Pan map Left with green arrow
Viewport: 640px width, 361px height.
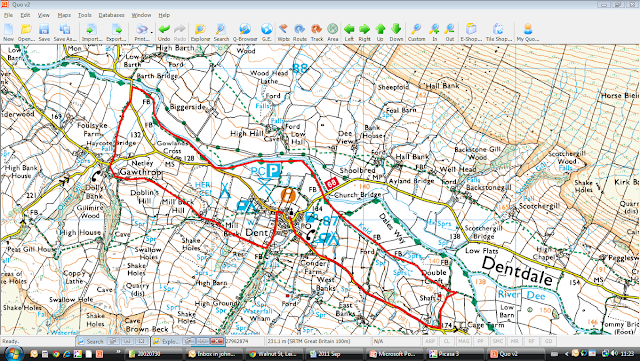click(x=349, y=32)
